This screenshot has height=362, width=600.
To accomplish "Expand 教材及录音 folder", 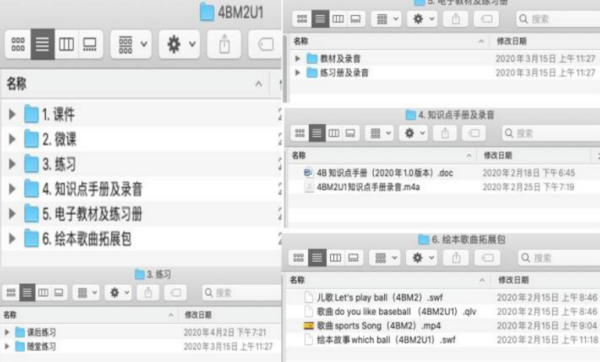I will 297,59.
